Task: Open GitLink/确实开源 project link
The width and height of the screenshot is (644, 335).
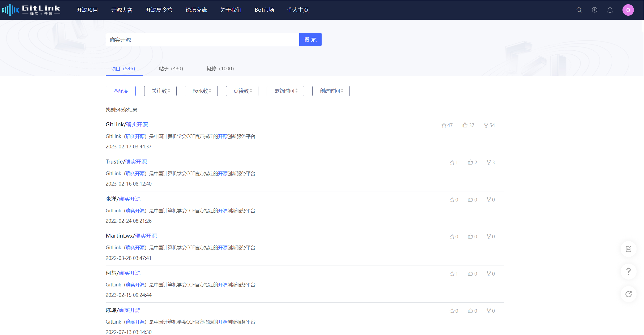Action: pyautogui.click(x=127, y=124)
